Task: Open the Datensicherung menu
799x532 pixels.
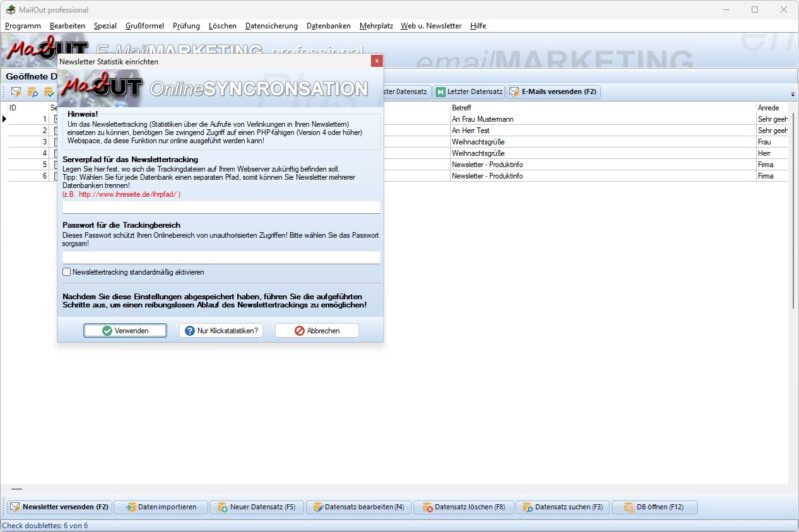Action: point(271,26)
